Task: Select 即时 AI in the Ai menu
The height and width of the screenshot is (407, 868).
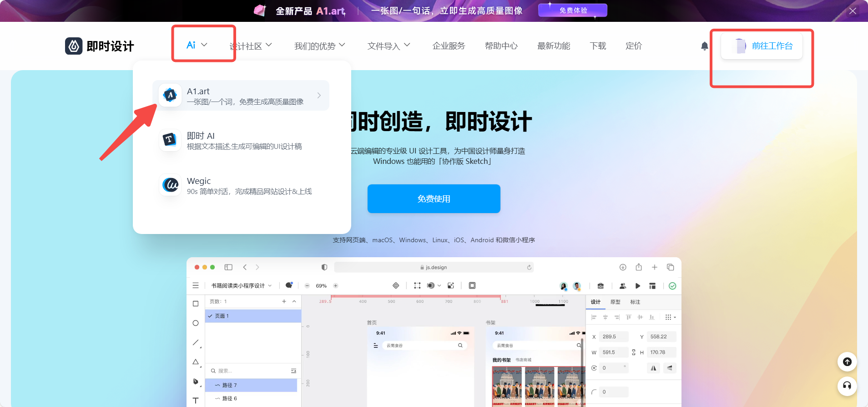Action: 241,140
